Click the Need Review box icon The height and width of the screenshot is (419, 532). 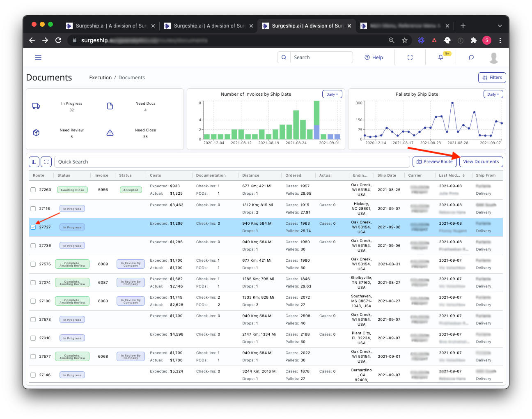pyautogui.click(x=36, y=133)
